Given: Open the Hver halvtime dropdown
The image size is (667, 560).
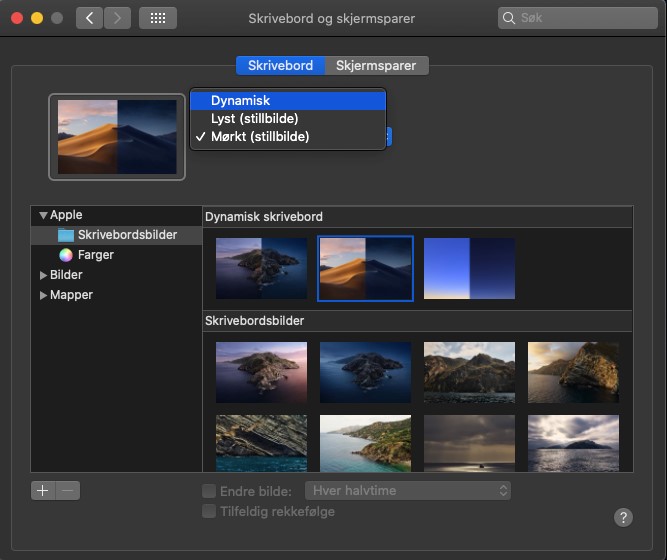Looking at the screenshot, I should [x=408, y=491].
